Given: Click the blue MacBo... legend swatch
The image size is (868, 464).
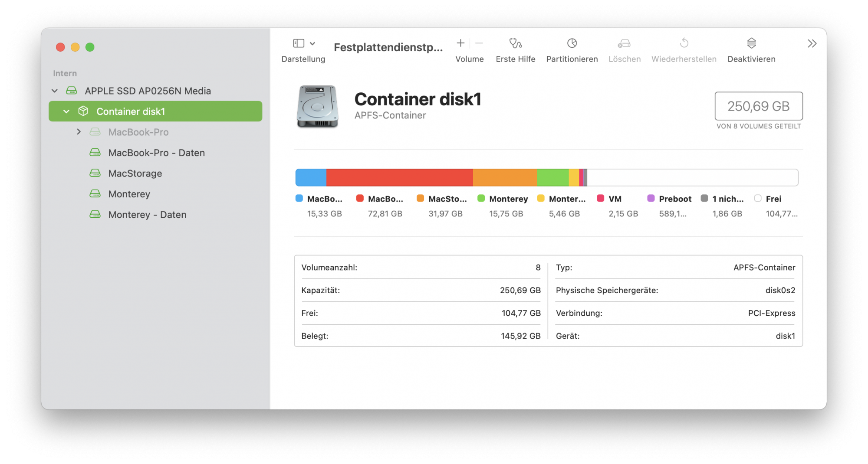Looking at the screenshot, I should coord(299,198).
